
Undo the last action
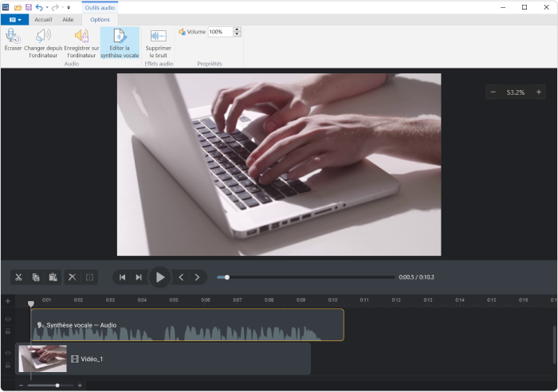pos(39,7)
